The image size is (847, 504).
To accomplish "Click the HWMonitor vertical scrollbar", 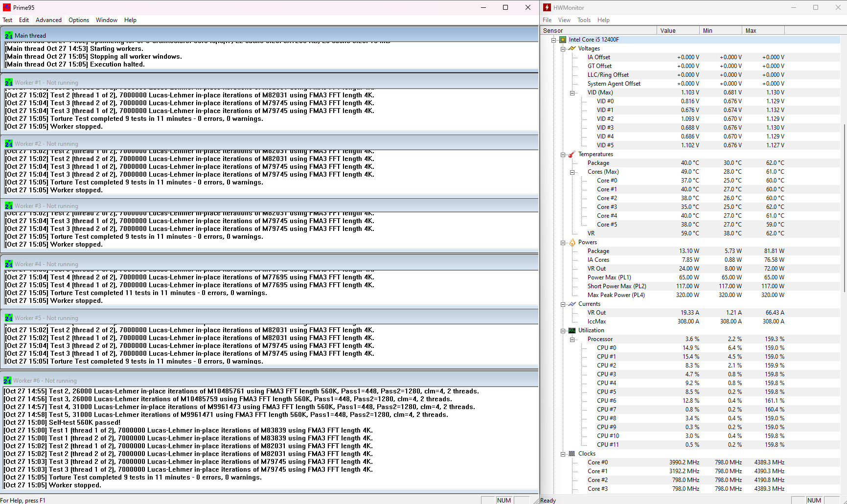I will pyautogui.click(x=845, y=208).
